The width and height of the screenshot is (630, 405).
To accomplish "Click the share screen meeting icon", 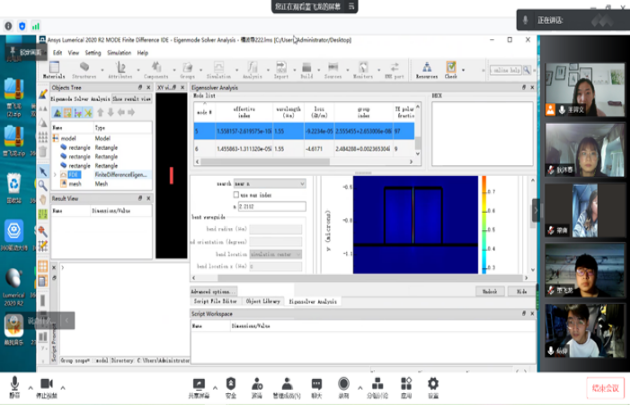I will pyautogui.click(x=201, y=386).
